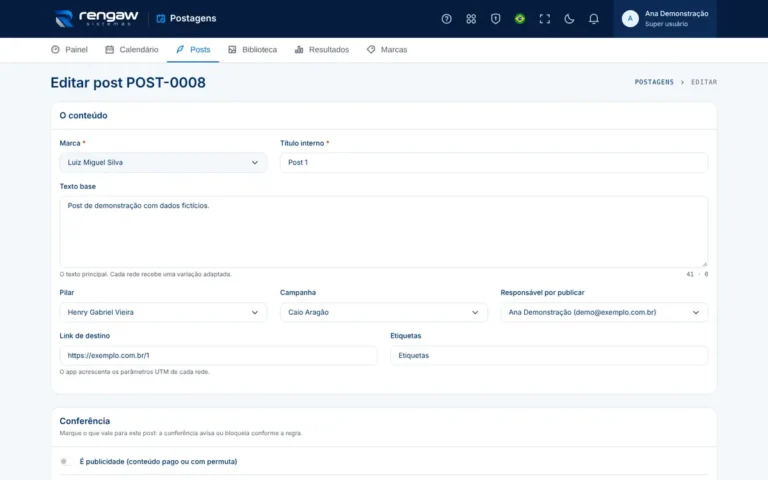
Task: Select the Posts tab
Action: click(x=193, y=49)
